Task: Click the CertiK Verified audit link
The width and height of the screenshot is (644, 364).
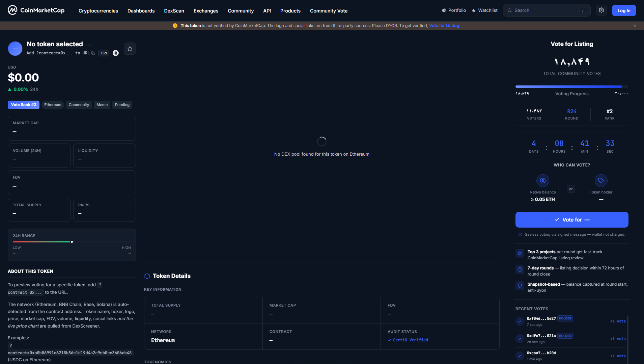Action: click(408, 340)
